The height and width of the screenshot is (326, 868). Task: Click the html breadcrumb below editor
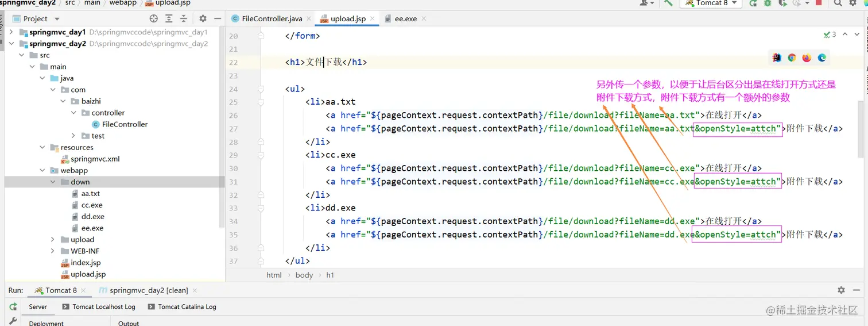(274, 275)
